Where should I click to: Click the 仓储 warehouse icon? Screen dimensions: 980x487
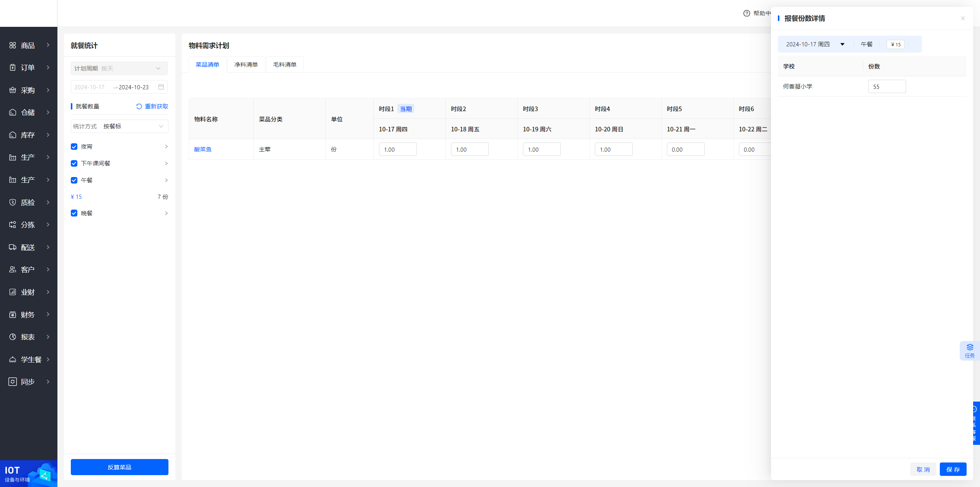point(13,112)
